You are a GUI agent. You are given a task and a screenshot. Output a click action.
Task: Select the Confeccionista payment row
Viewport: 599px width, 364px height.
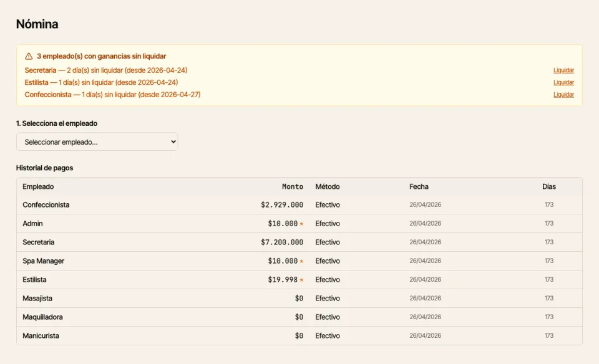[x=299, y=205]
